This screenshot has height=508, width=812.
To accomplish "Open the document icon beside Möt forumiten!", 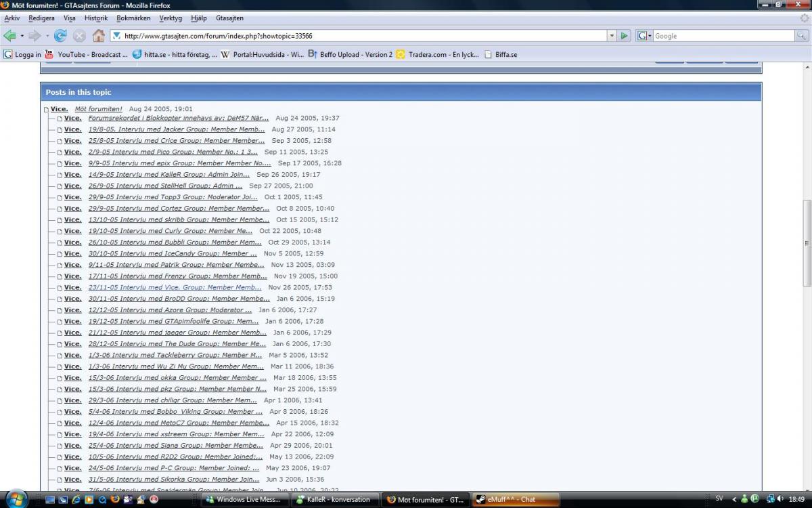I will (46, 110).
